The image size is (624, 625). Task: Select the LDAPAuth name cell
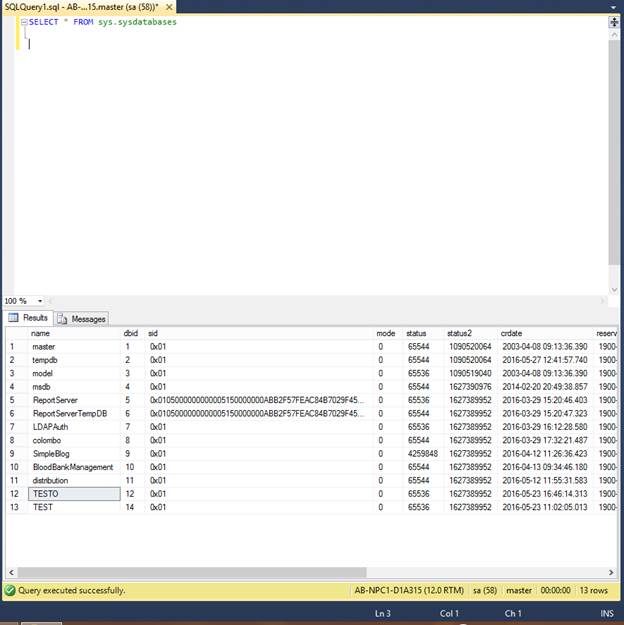(75, 427)
